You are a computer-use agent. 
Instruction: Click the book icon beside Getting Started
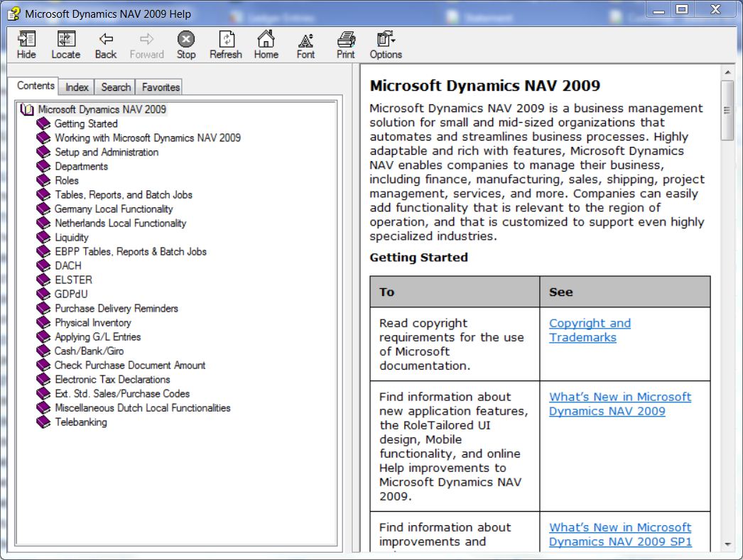pyautogui.click(x=43, y=124)
